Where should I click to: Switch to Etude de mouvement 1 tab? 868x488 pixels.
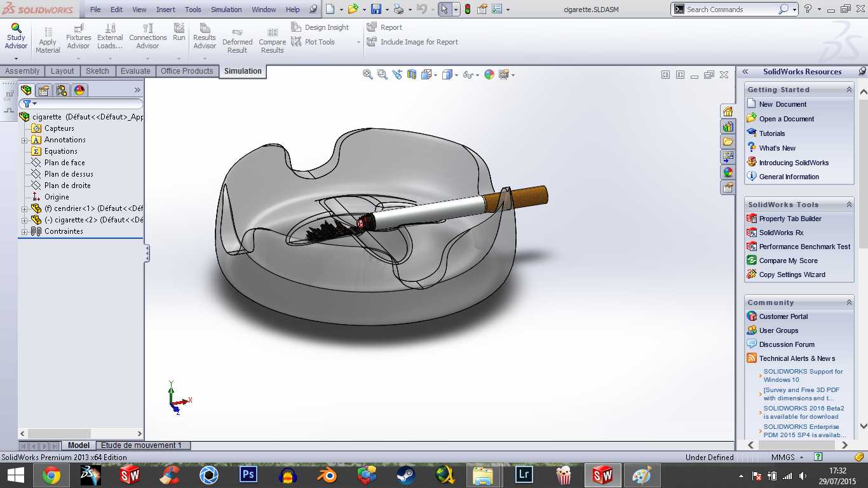[x=142, y=445]
